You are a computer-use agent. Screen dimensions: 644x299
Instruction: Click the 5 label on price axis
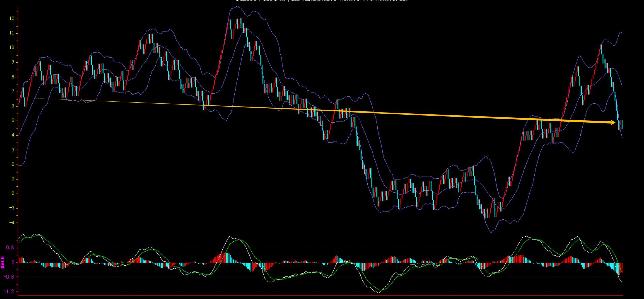click(x=13, y=121)
